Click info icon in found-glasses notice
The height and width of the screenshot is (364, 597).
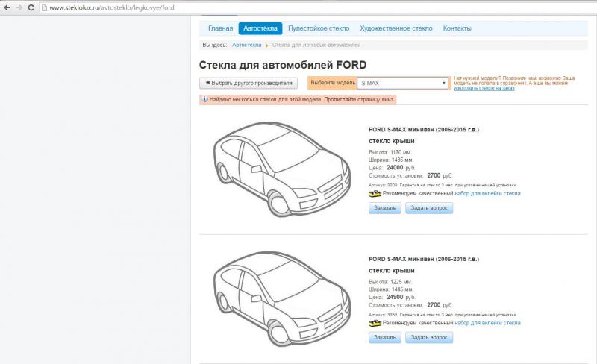tap(204, 99)
